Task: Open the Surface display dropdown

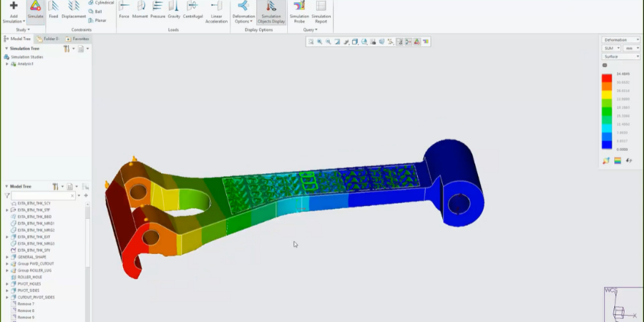Action: [x=620, y=56]
